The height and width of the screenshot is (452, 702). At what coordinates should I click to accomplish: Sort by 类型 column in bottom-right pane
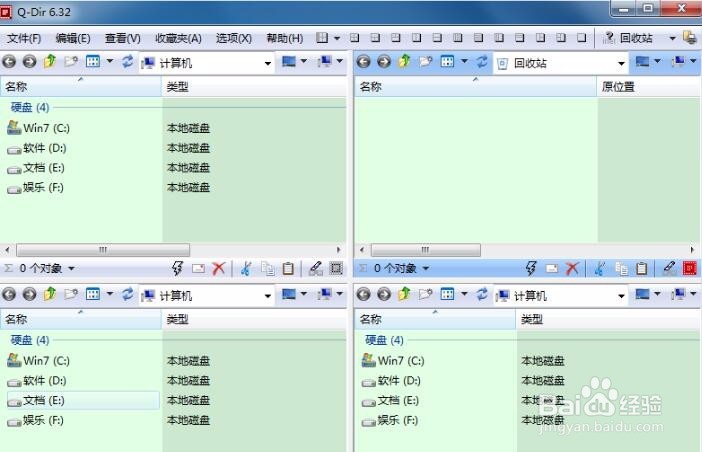(608, 319)
